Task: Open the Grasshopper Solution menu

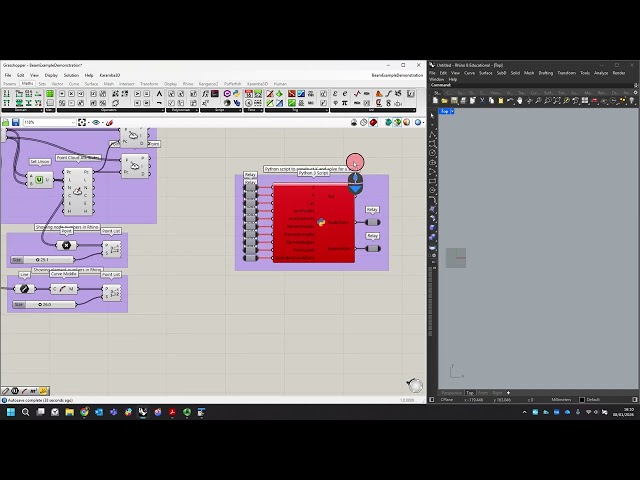Action: click(x=71, y=76)
